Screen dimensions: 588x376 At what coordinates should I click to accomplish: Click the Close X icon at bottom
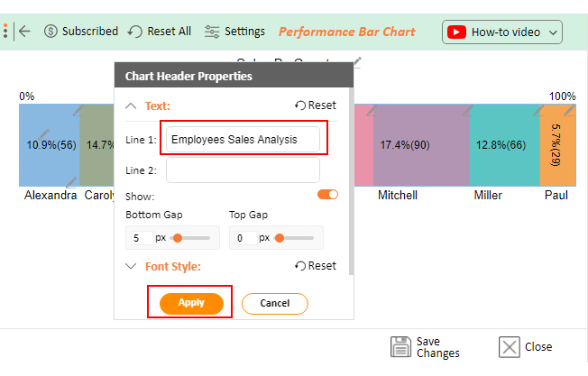(x=510, y=347)
